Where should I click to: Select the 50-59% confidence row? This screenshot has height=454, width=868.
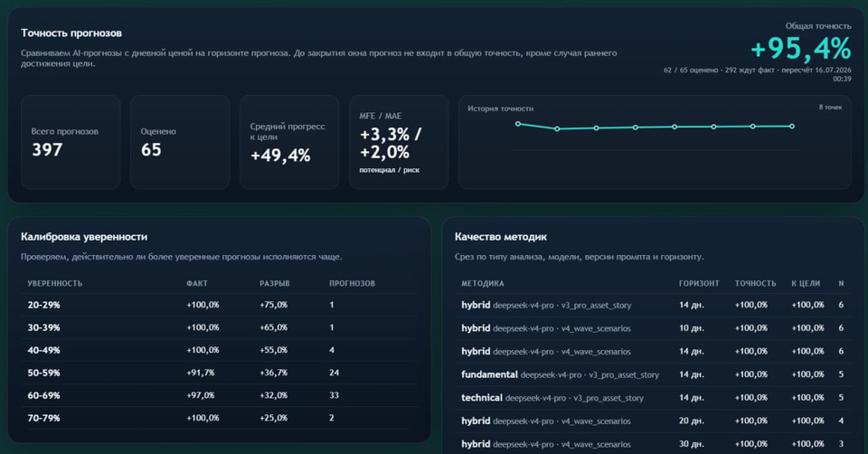(x=220, y=373)
